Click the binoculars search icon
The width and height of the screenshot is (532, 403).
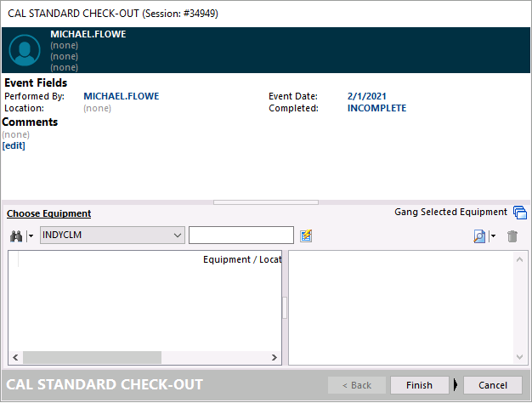pos(15,236)
